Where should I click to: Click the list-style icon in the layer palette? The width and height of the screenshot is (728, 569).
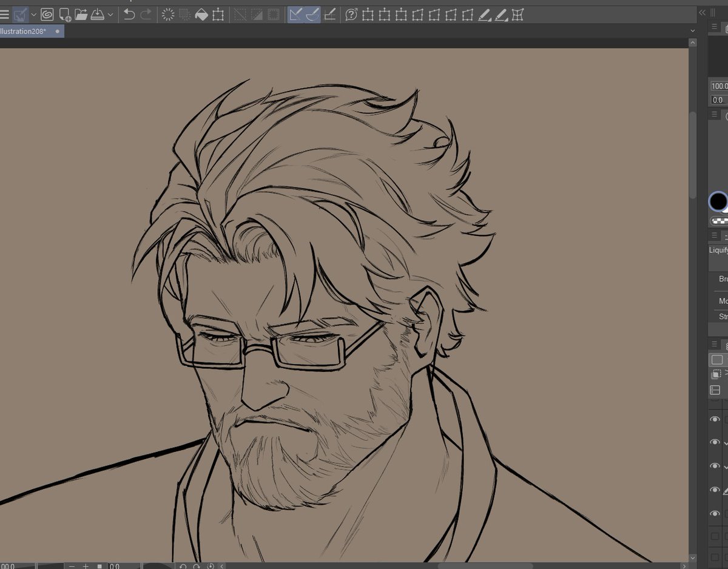point(715,390)
